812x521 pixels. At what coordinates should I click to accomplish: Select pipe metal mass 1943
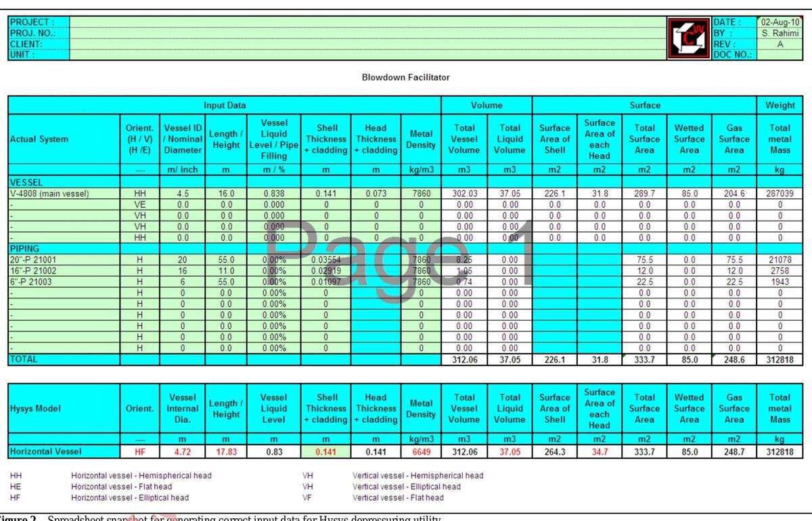pyautogui.click(x=780, y=281)
